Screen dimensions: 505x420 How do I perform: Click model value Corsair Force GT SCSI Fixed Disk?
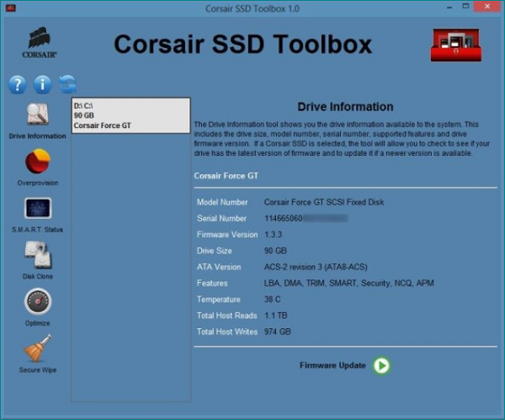pyautogui.click(x=324, y=202)
